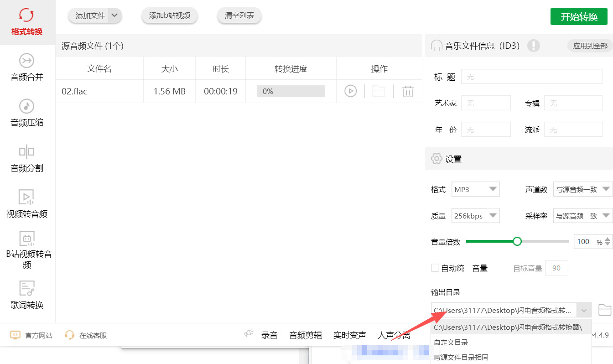The height and width of the screenshot is (364, 613).
Task: Click the 年份 input field
Action: 486,130
